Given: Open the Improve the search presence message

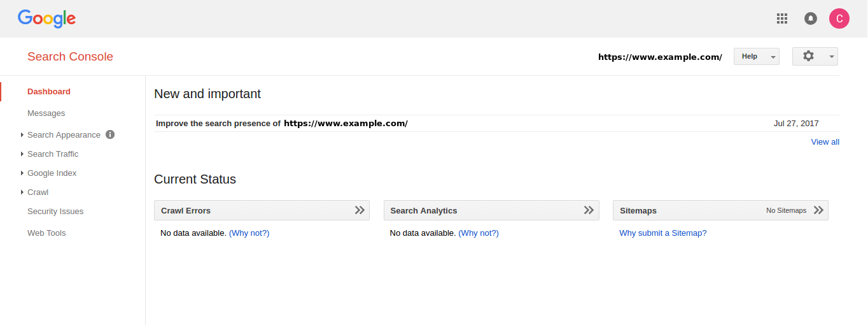Looking at the screenshot, I should click(281, 124).
